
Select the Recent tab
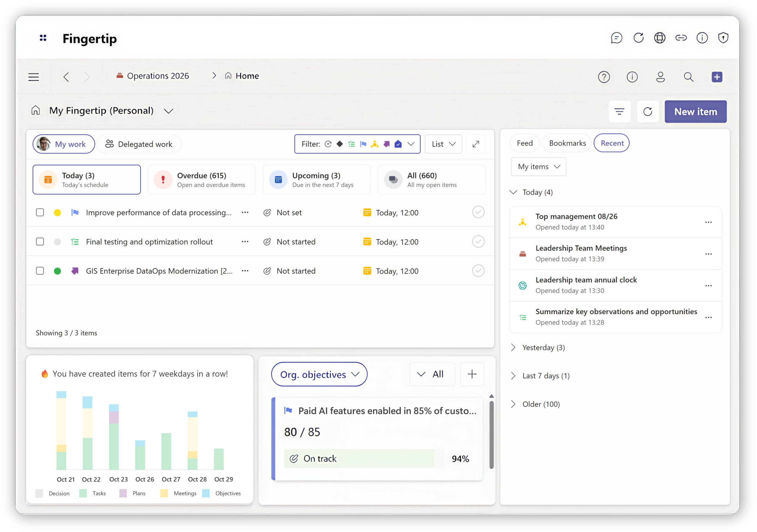click(x=612, y=143)
